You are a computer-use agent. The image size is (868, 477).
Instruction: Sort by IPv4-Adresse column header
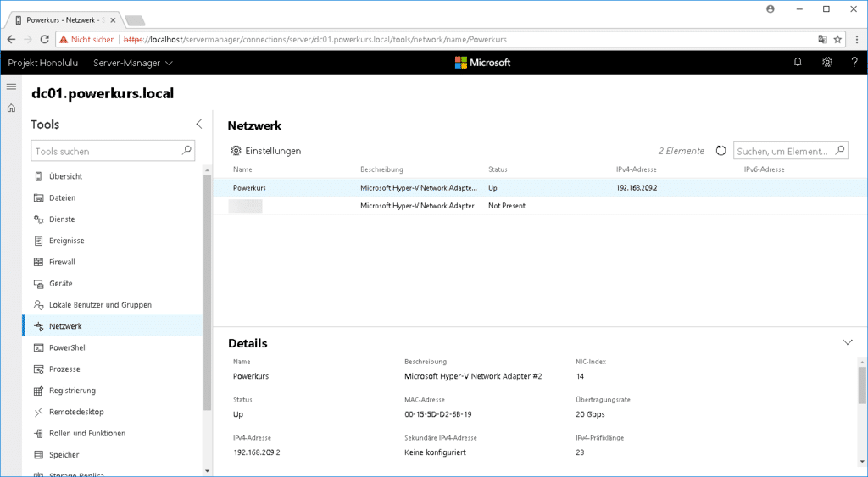click(636, 169)
